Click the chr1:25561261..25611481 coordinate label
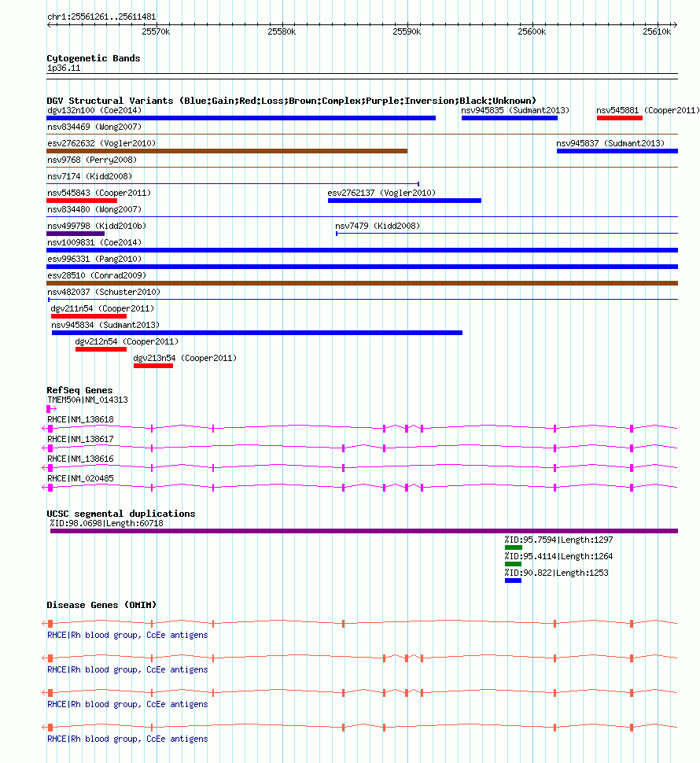This screenshot has height=763, width=700. (x=101, y=17)
